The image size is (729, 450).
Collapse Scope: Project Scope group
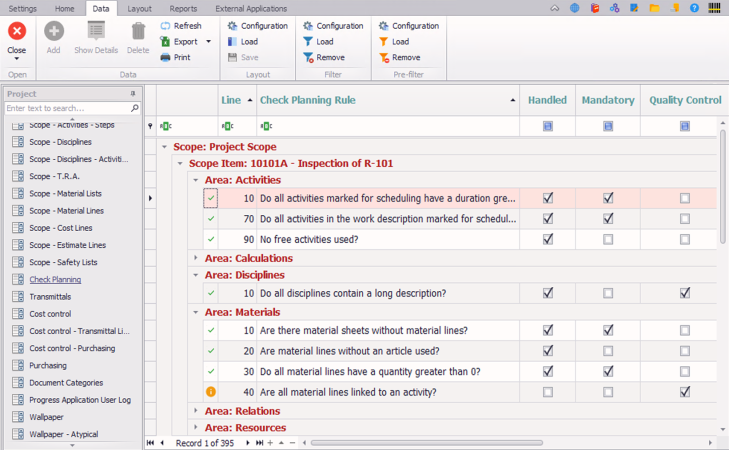(164, 147)
